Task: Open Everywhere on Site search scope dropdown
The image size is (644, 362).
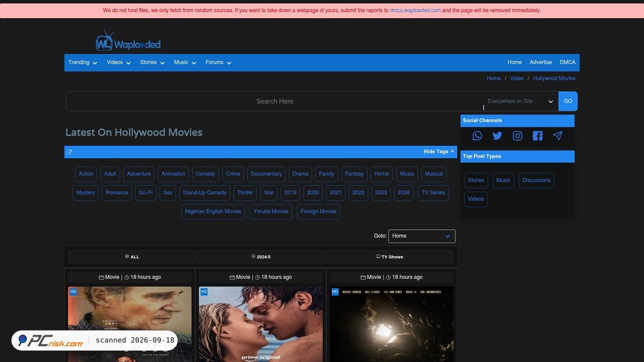Action: pos(520,101)
